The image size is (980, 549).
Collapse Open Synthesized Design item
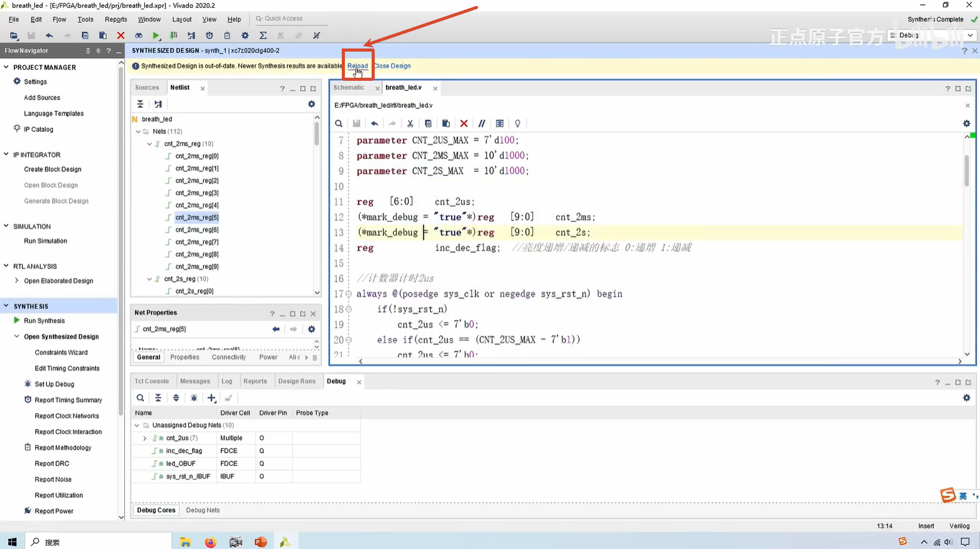pyautogui.click(x=17, y=336)
